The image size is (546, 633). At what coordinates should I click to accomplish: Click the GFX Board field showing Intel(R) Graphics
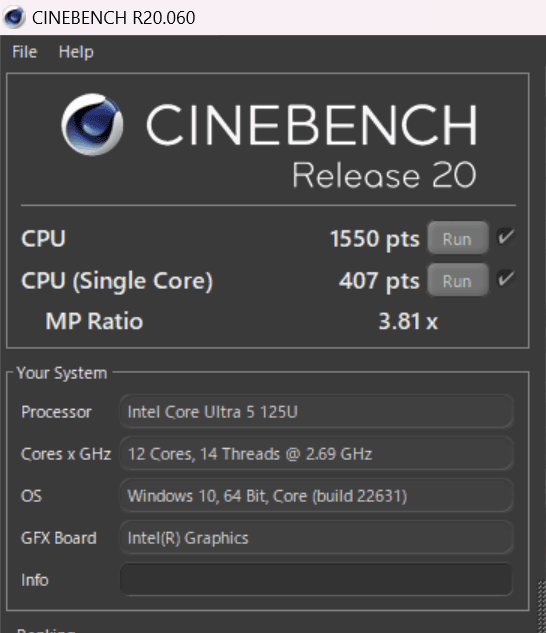pos(316,538)
